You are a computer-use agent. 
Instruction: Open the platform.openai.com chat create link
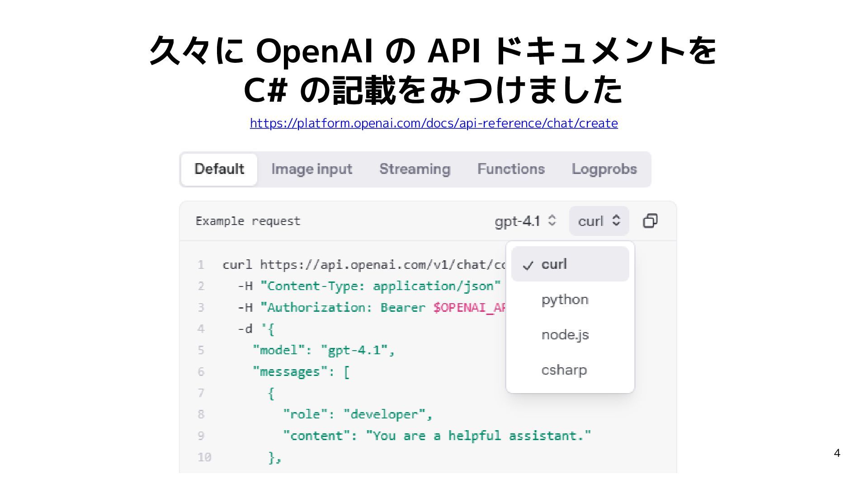click(x=434, y=123)
